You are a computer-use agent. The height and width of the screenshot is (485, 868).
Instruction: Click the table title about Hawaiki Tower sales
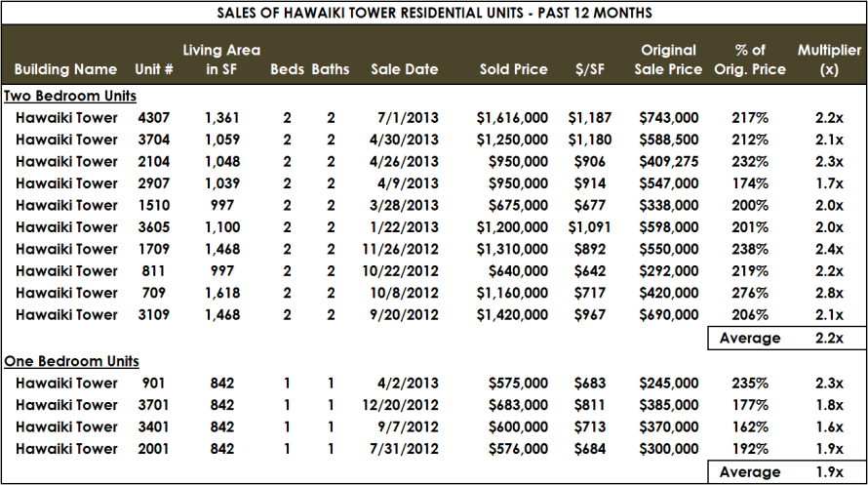tap(434, 13)
